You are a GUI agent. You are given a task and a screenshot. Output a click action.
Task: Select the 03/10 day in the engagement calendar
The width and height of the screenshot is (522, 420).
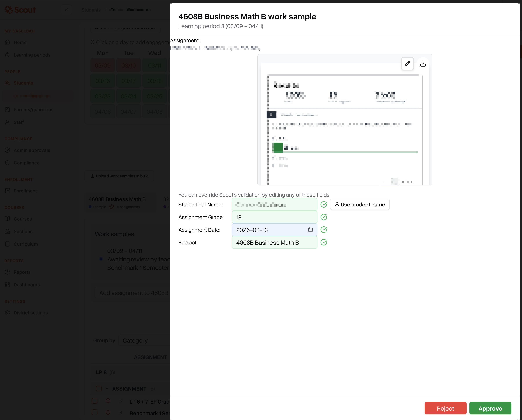tap(128, 65)
